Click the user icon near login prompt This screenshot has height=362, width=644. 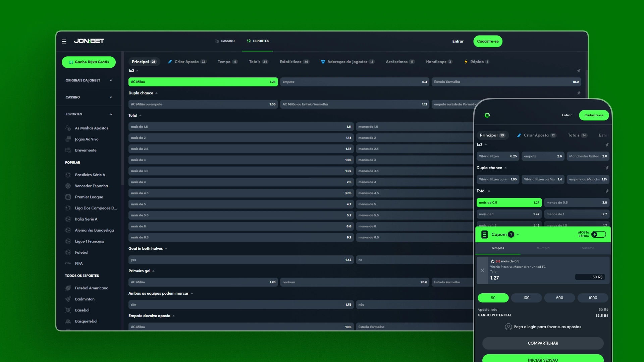pos(508,327)
